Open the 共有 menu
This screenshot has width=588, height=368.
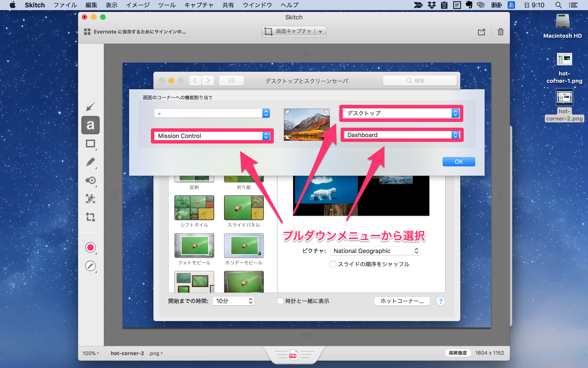[228, 5]
